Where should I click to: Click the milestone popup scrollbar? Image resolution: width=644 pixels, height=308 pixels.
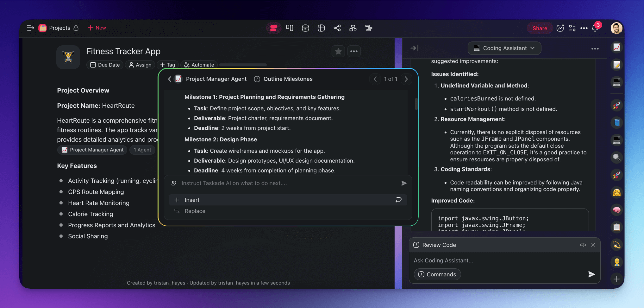(416, 104)
